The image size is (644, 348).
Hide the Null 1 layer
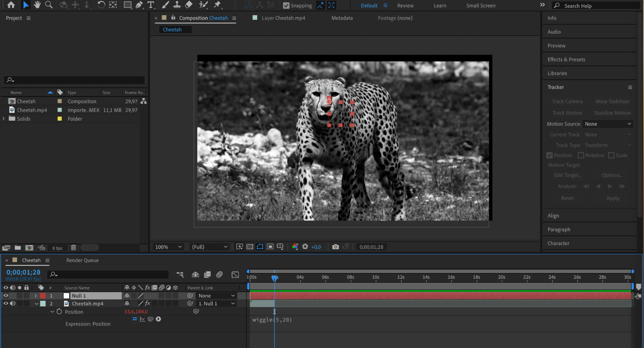(6, 296)
